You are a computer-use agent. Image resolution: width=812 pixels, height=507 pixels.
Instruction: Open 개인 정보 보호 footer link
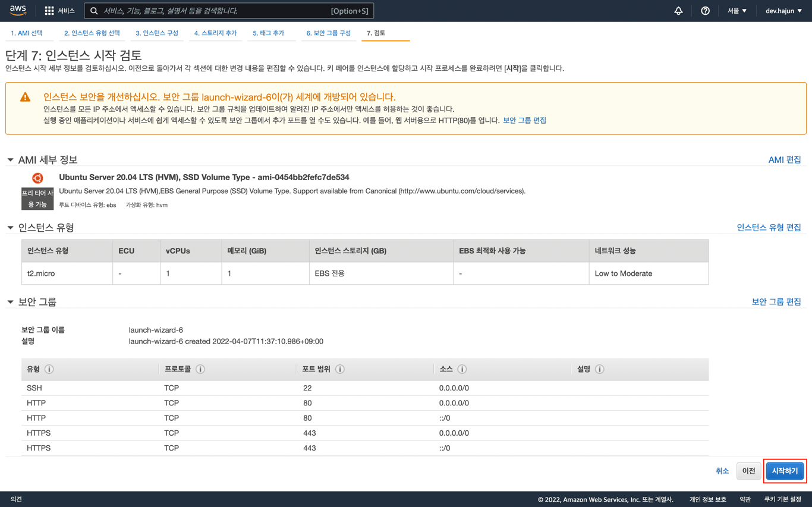[x=707, y=499]
